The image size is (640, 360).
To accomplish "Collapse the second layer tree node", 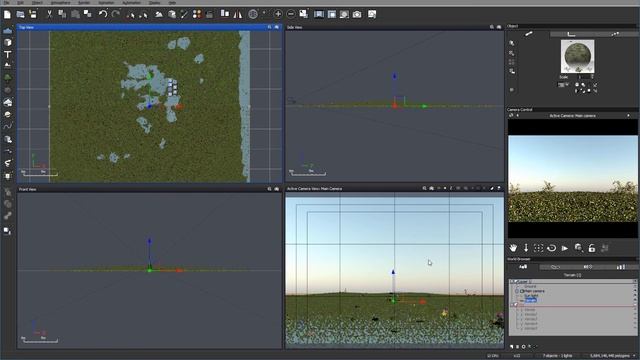I will (x=511, y=304).
